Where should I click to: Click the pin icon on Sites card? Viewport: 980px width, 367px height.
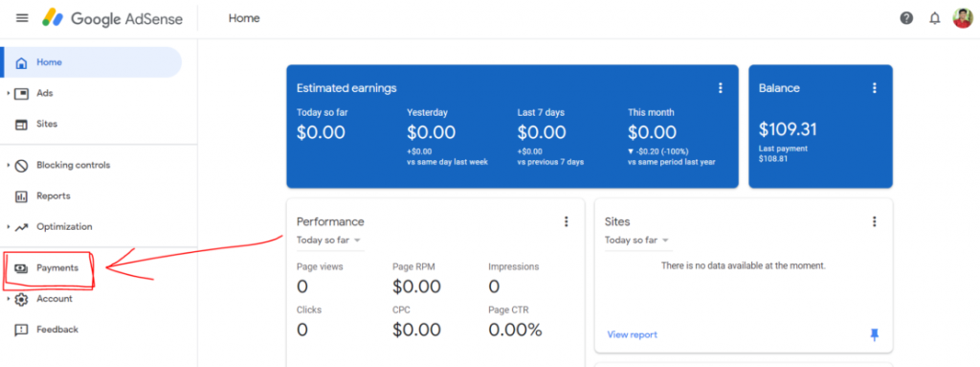pyautogui.click(x=875, y=335)
